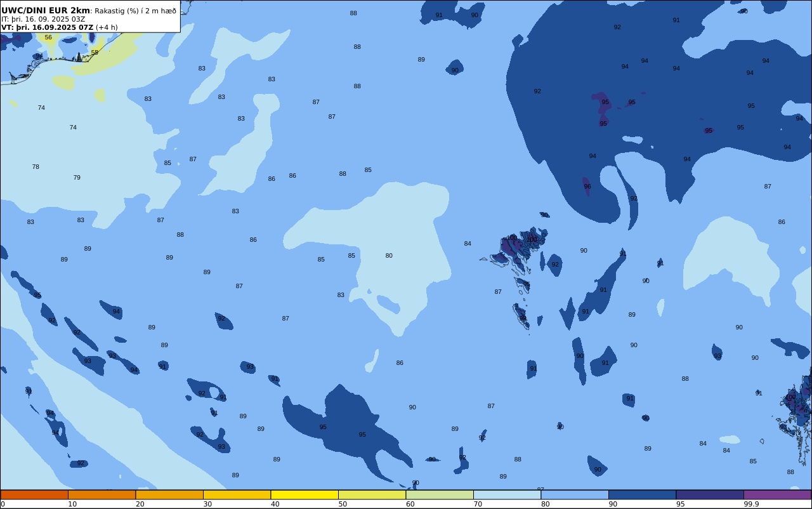Click the '30' legend tick label
Screen dimensions: 812x509
pyautogui.click(x=207, y=504)
